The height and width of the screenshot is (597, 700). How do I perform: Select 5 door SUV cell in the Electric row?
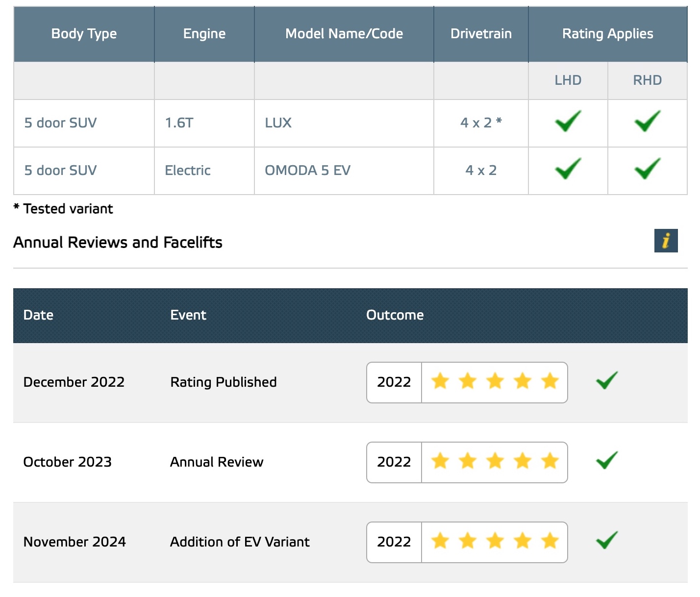pyautogui.click(x=84, y=171)
